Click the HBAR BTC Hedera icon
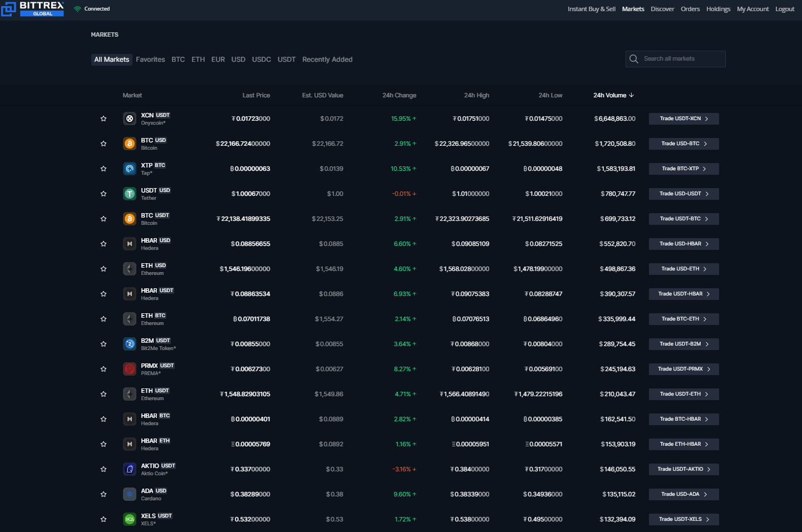The image size is (802, 532). [130, 419]
